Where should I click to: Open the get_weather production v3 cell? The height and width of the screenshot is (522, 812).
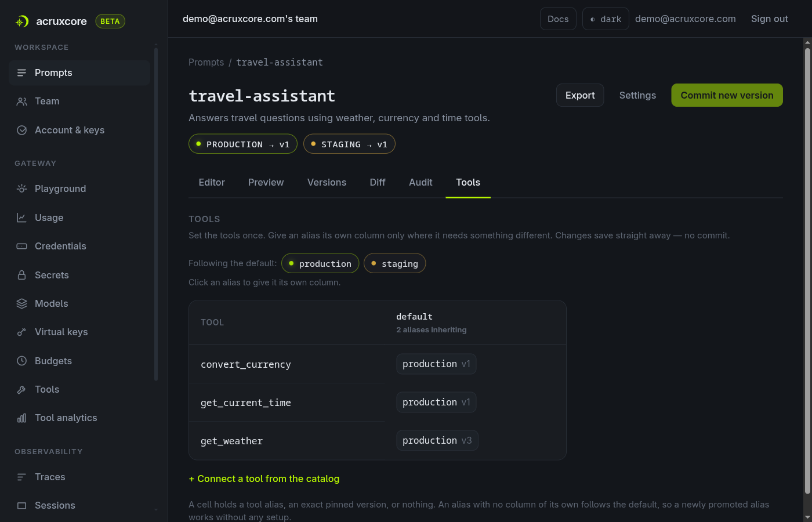tap(437, 441)
